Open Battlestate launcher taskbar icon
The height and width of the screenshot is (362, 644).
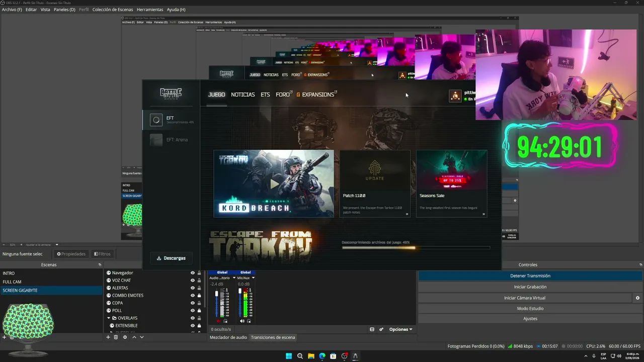click(355, 356)
